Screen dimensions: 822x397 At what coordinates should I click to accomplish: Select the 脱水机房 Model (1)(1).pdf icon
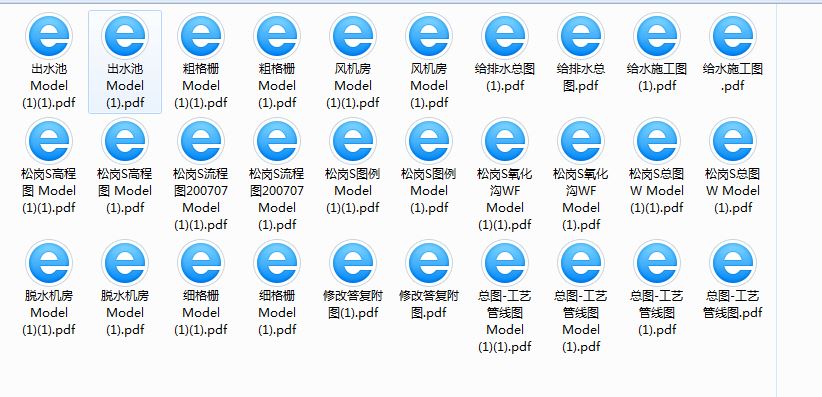click(49, 263)
